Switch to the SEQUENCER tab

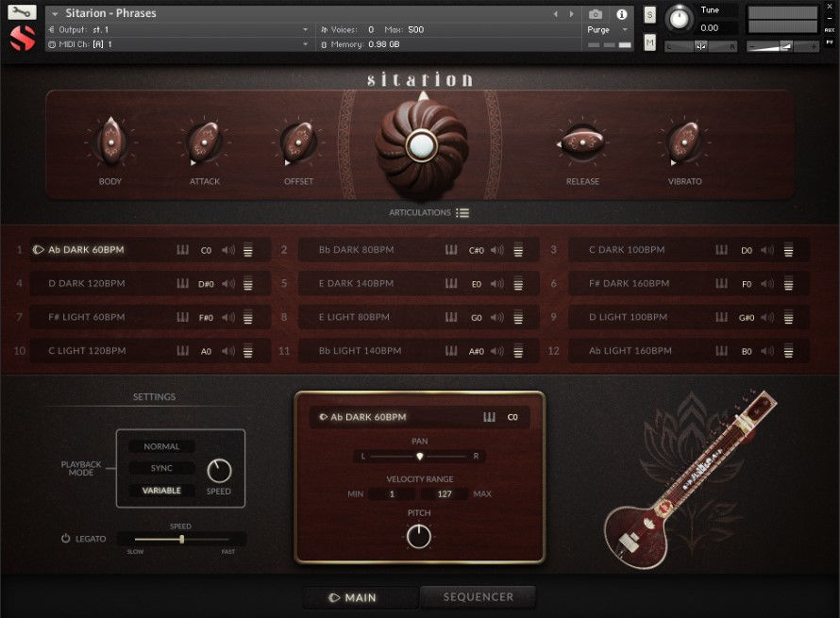click(479, 596)
